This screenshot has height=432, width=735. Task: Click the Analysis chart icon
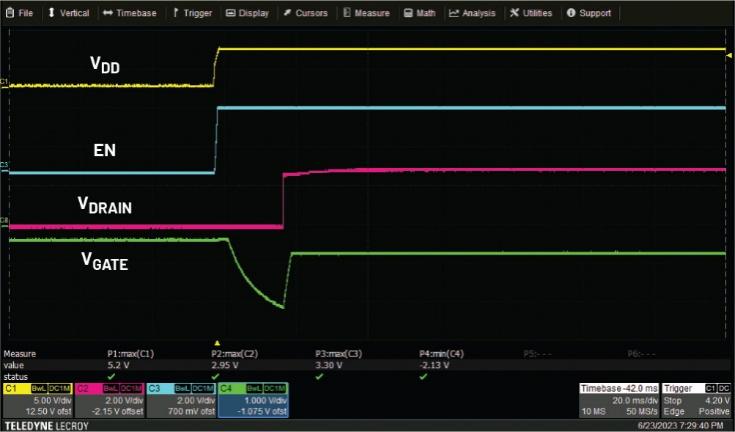pyautogui.click(x=454, y=13)
